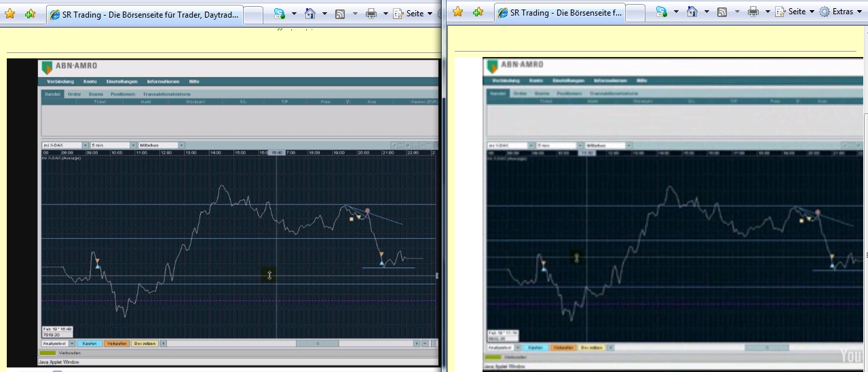Click the pencil drawing tool icon above left chart
The height and width of the screenshot is (372, 868).
coord(394,145)
